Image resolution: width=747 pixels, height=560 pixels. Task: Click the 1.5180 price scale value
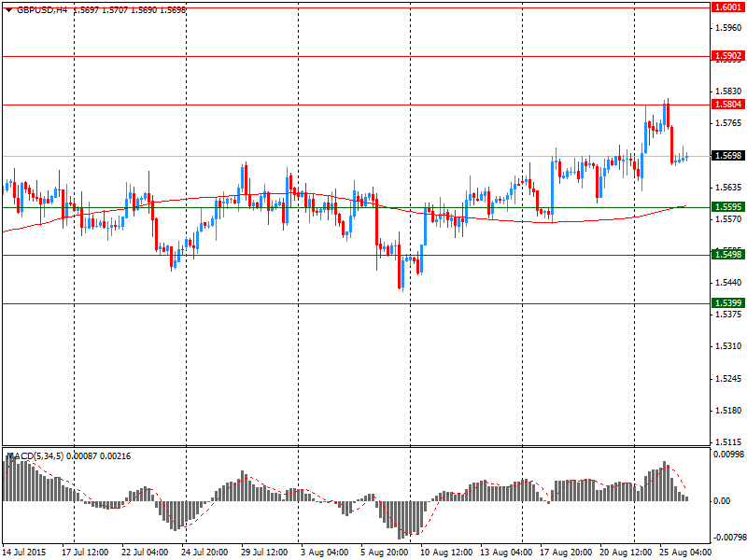(x=728, y=411)
